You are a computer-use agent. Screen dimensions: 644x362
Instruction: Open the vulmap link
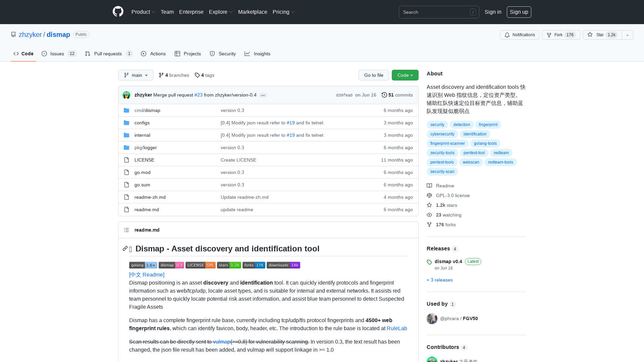point(222,342)
